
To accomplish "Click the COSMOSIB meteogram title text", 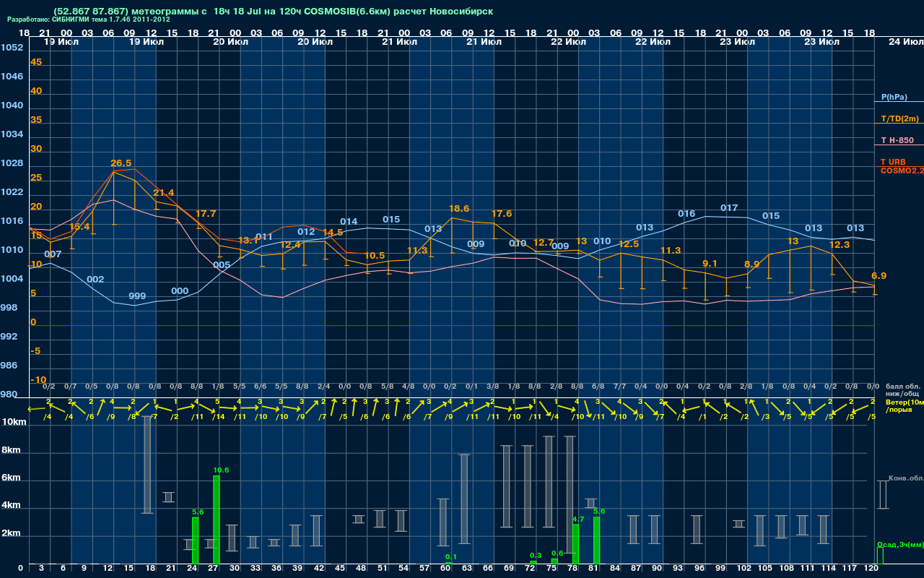I will (x=274, y=12).
